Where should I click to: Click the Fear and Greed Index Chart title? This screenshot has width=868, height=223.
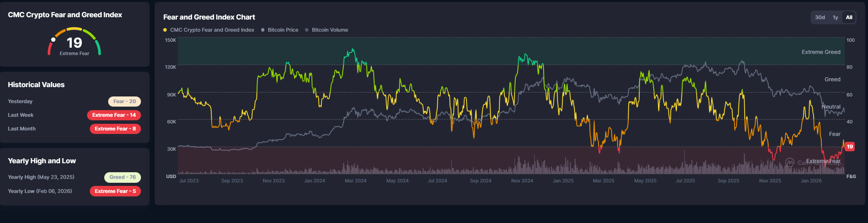[209, 17]
